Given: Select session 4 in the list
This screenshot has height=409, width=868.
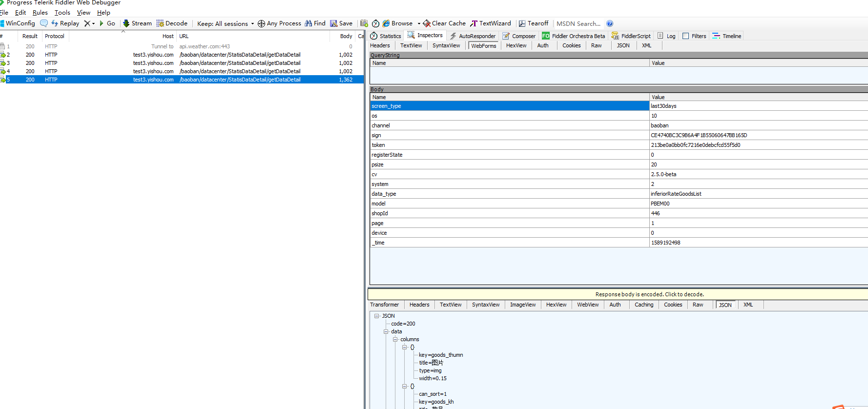Looking at the screenshot, I should tap(182, 71).
